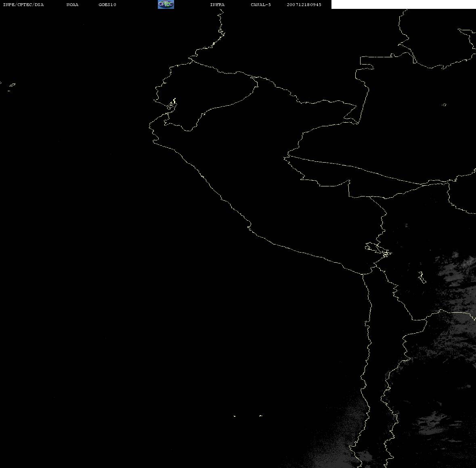Click the NOAA label in header
The image size is (476, 468).
click(x=72, y=5)
